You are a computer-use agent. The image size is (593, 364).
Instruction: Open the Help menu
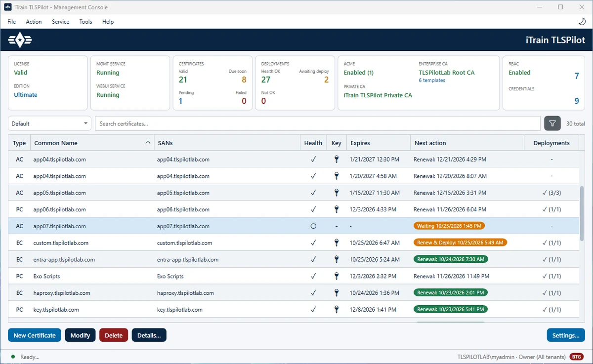(108, 22)
